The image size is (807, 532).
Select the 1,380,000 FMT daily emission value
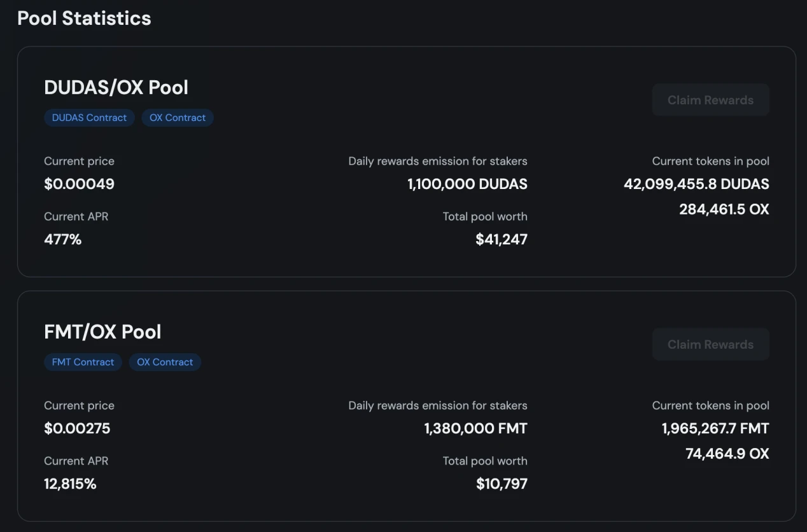click(x=475, y=428)
